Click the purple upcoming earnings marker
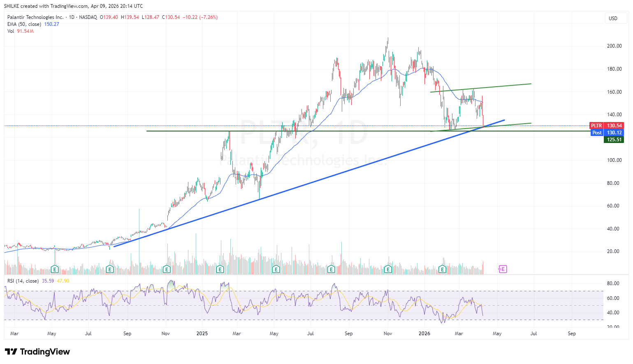 click(503, 270)
